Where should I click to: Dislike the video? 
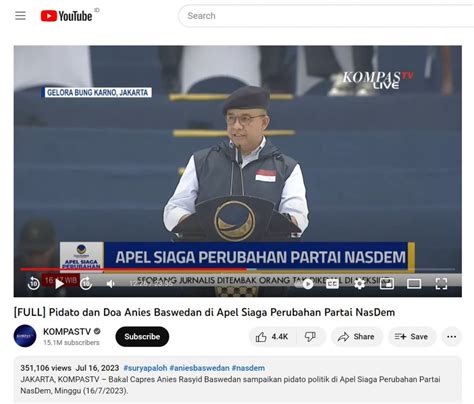(310, 337)
